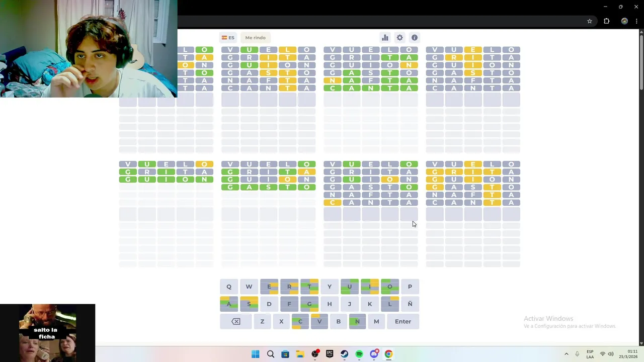644x362 pixels.
Task: Tap the V key on the keyboard
Action: 319,321
